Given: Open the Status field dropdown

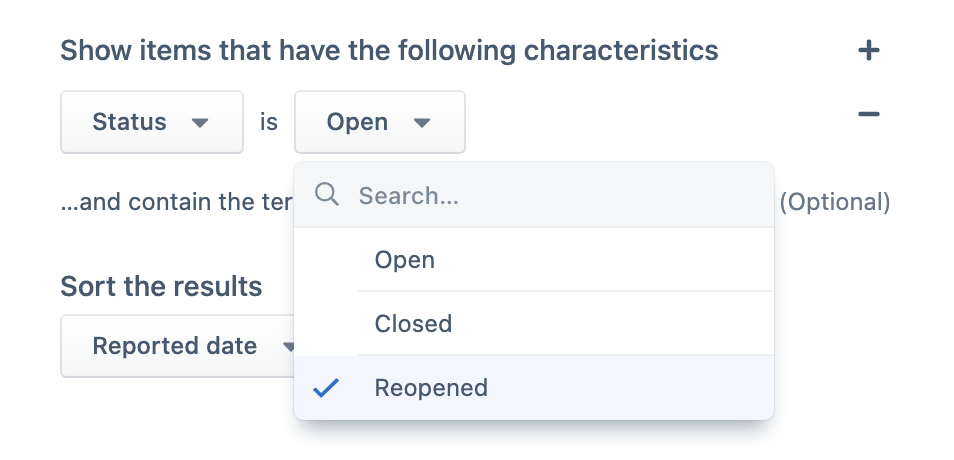Looking at the screenshot, I should pos(152,122).
